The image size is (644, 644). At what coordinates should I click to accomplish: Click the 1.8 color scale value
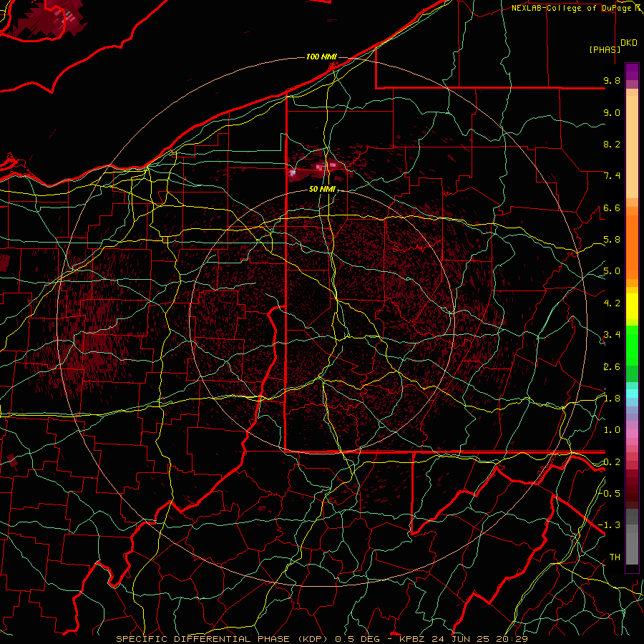pos(612,399)
